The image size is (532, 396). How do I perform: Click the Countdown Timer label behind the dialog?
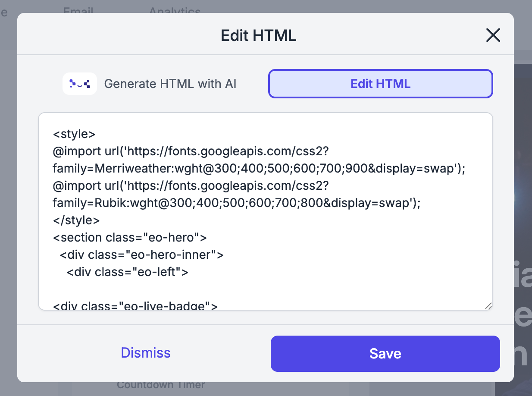coord(161,385)
